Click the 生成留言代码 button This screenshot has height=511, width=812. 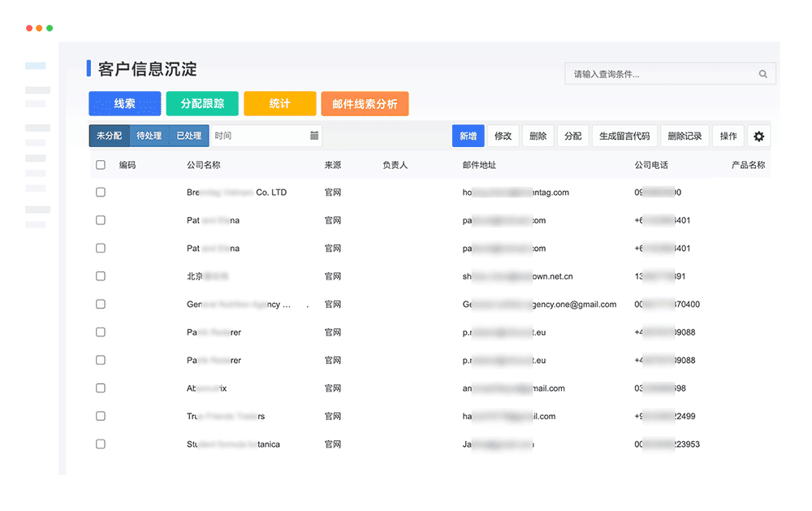click(624, 136)
